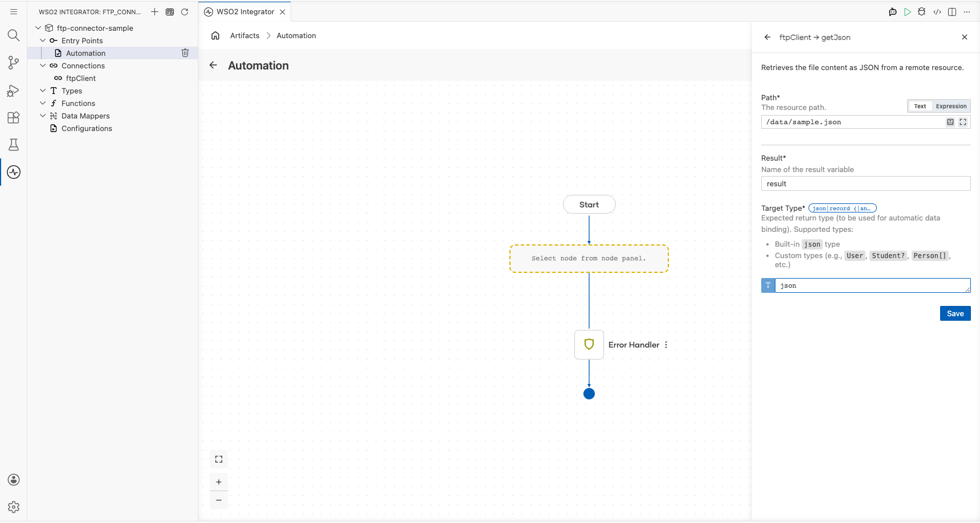Open the Testing flask view
This screenshot has height=523, width=980.
coord(14,145)
